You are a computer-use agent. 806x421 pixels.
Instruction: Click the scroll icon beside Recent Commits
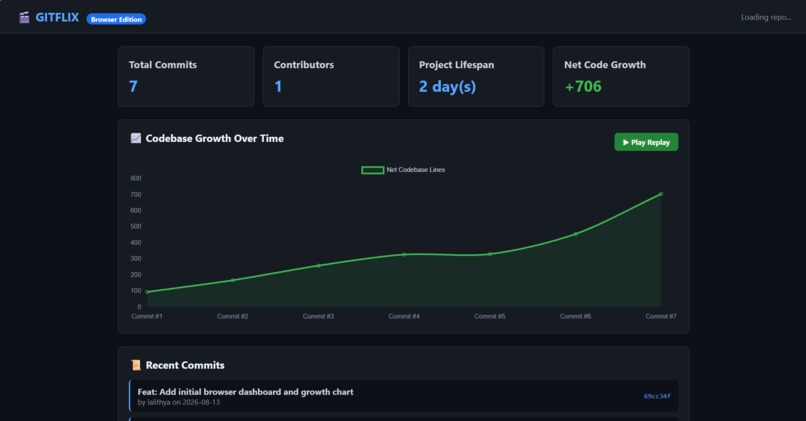(136, 365)
